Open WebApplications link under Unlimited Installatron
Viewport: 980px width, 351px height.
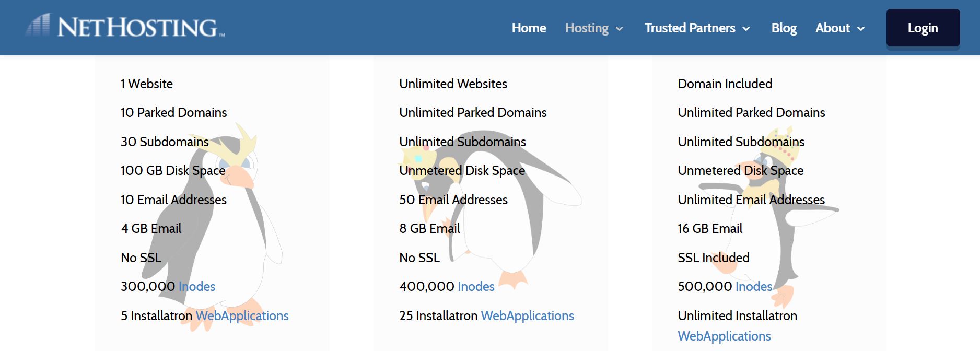(725, 336)
